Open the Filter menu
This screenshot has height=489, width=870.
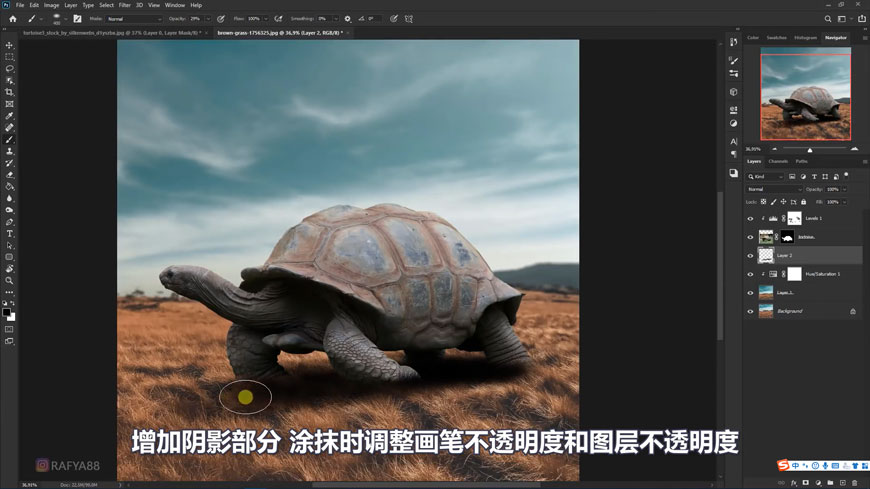tap(125, 5)
